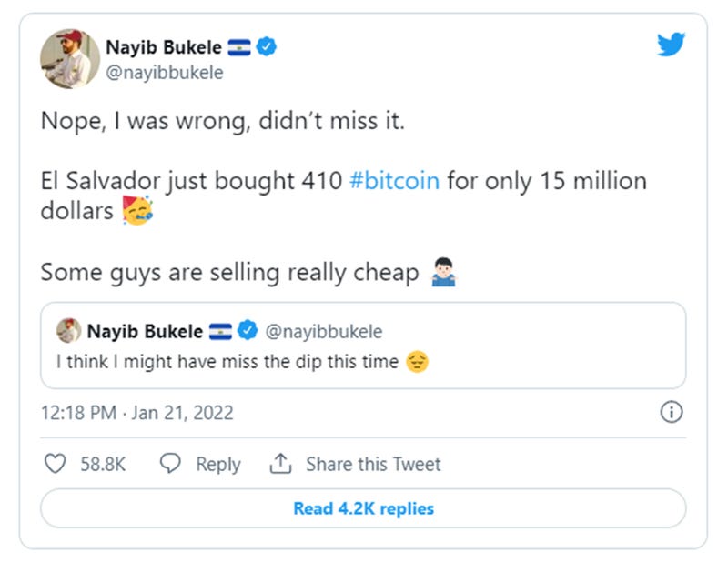Click the main @nayibbukele handle
Image resolution: width=728 pixels, height=562 pixels.
[165, 73]
